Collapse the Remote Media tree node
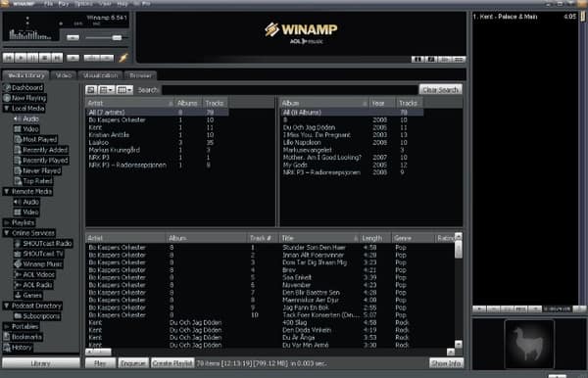The width and height of the screenshot is (588, 378). pos(7,191)
